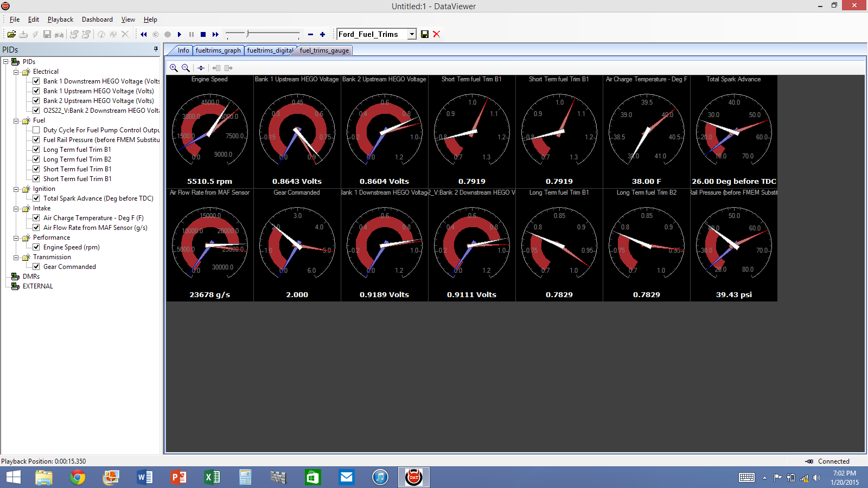Open the Dashboard menu
This screenshot has width=868, height=488.
tap(97, 20)
